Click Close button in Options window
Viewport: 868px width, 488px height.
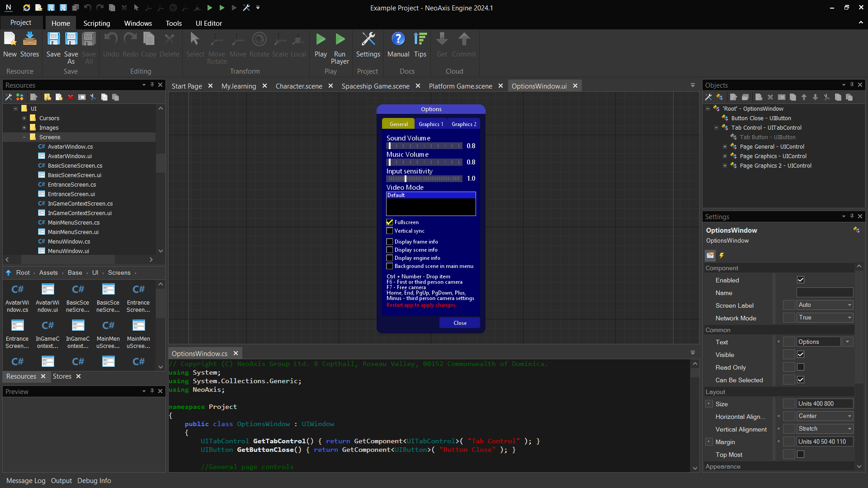[460, 323]
